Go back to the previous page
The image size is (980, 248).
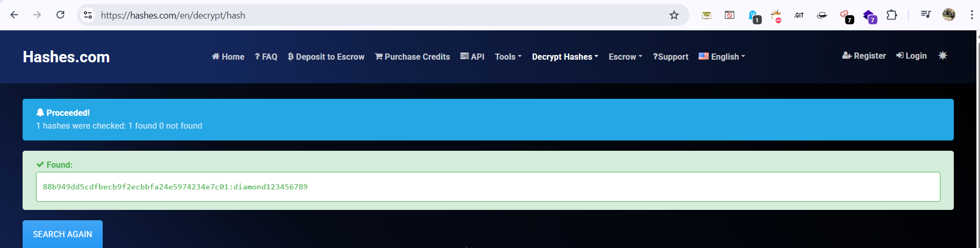pos(14,15)
